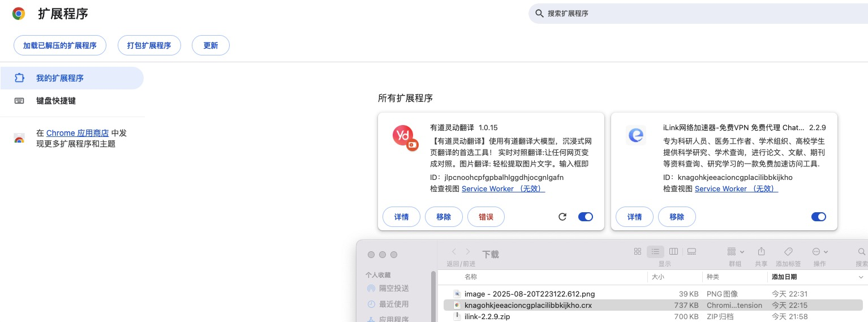Select 我的扩展程序 in the sidebar
Viewport: 868px width, 322px height.
click(x=72, y=78)
